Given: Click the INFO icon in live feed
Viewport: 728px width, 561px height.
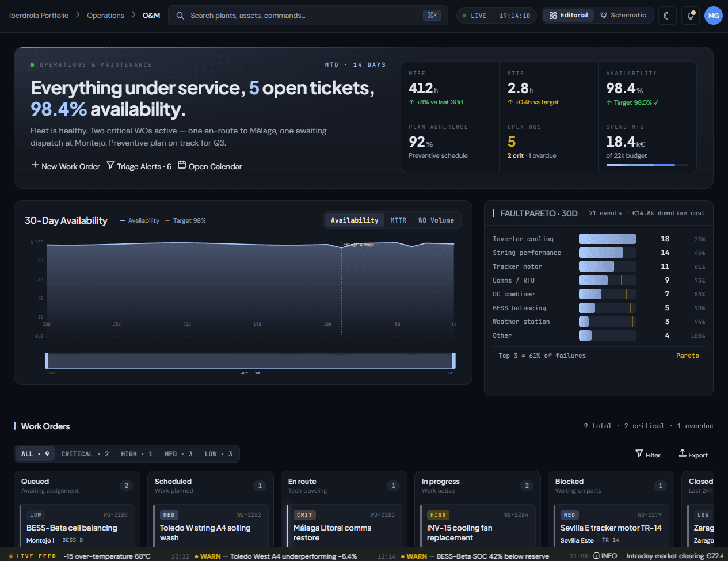Looking at the screenshot, I should [x=596, y=556].
